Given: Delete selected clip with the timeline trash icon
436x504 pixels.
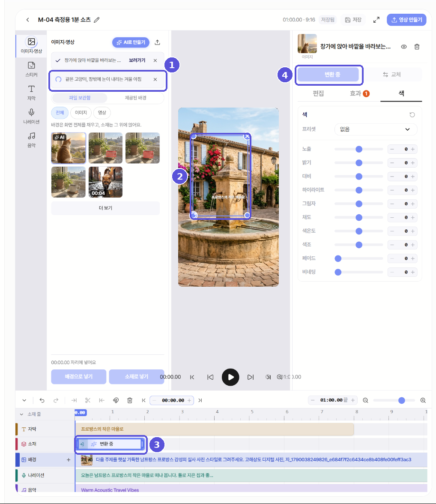Looking at the screenshot, I should 130,400.
